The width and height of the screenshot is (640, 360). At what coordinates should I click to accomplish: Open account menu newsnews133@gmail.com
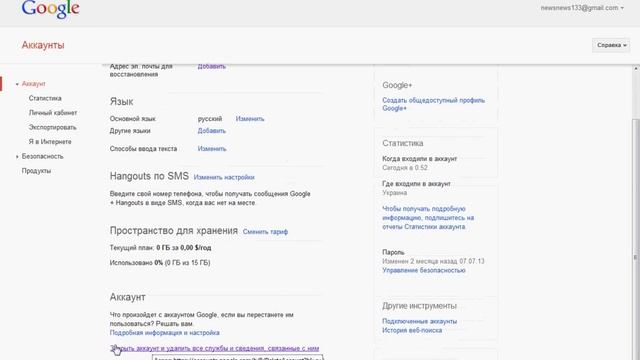(582, 8)
